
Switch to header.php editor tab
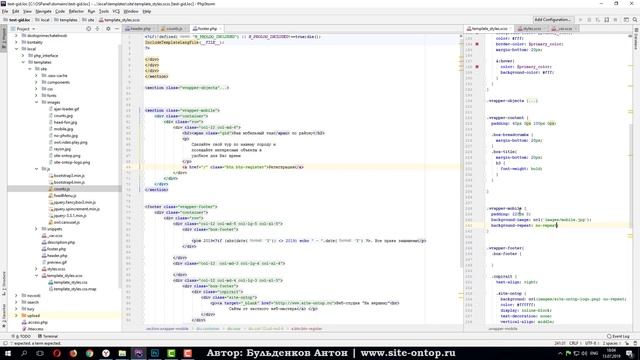pyautogui.click(x=139, y=29)
